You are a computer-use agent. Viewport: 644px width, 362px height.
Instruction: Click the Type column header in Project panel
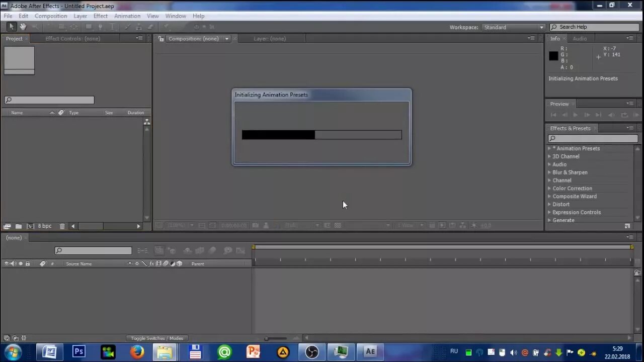(x=74, y=113)
